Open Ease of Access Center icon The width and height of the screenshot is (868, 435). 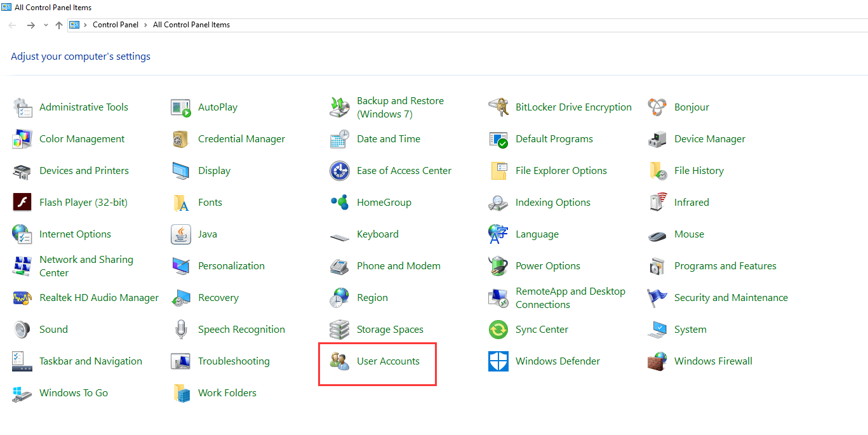point(340,171)
